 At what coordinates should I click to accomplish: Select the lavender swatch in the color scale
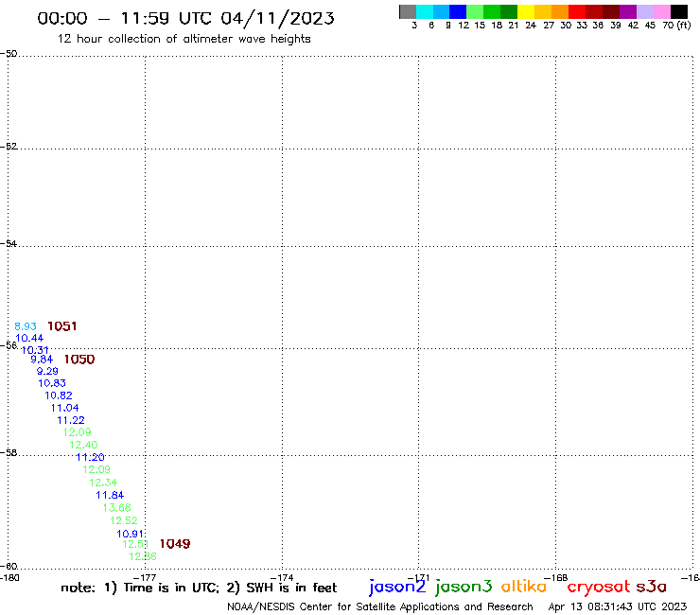[644, 11]
